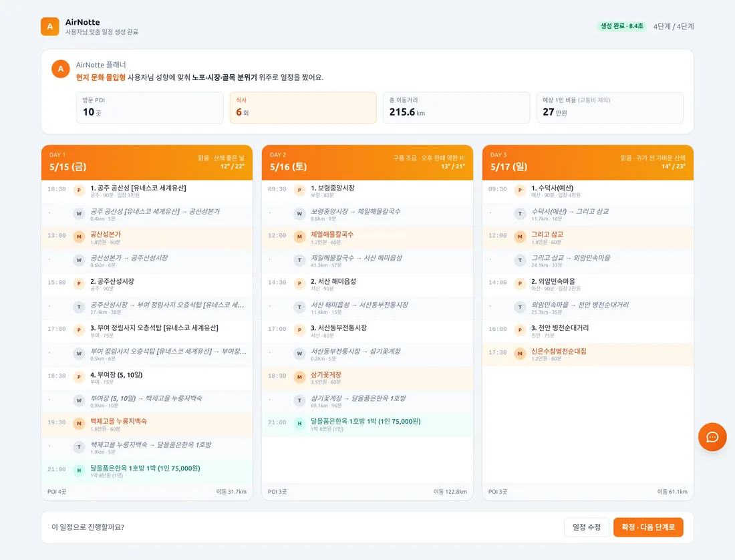Select the 예상 1인 비용 27만원 card
This screenshot has width=735, height=560.
tap(610, 108)
